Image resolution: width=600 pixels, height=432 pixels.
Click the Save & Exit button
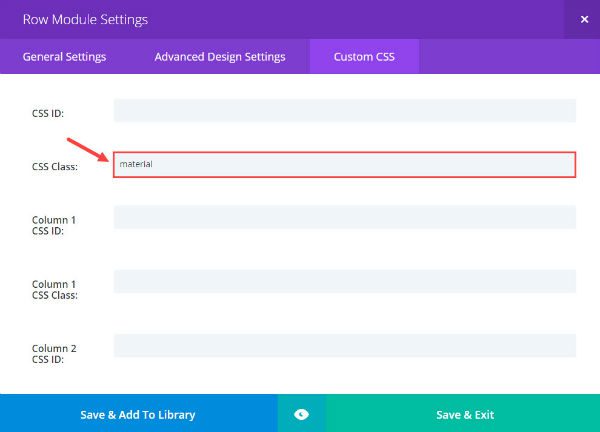464,414
